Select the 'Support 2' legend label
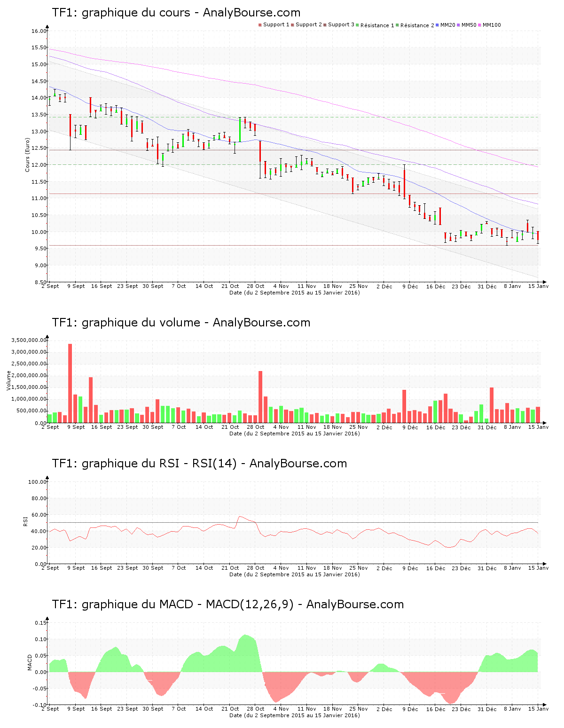The width and height of the screenshot is (564, 728). (x=309, y=25)
